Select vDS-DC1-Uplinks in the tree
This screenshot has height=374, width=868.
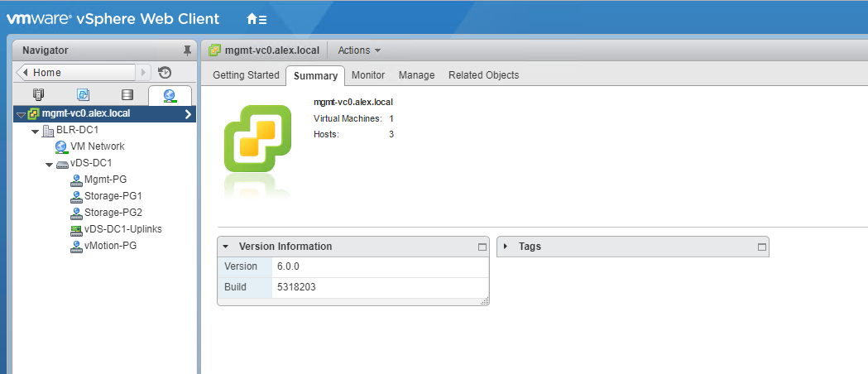(122, 229)
